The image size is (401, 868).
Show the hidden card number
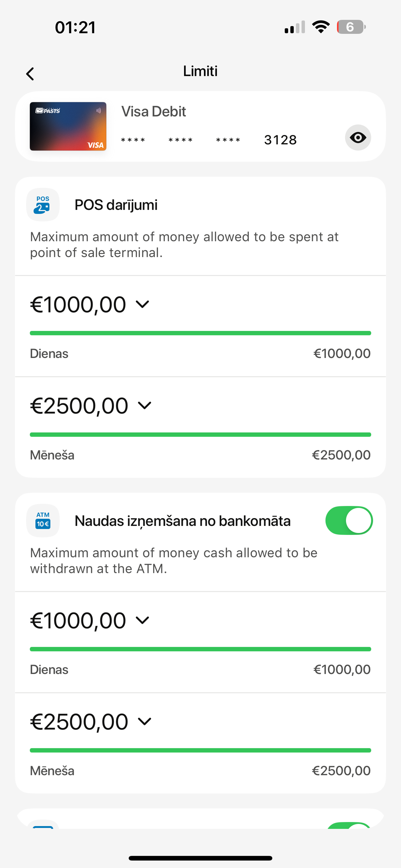pos(358,137)
